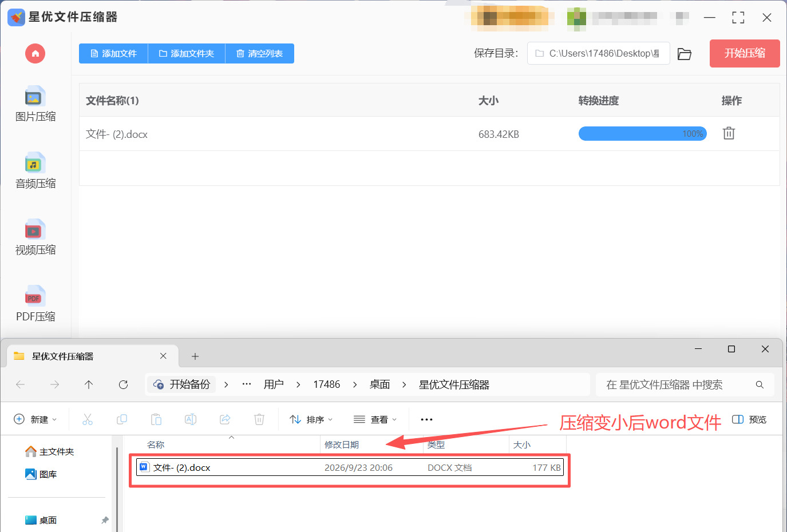
Task: Select the 星优文件压缩器 Explorer tab
Action: (93, 356)
